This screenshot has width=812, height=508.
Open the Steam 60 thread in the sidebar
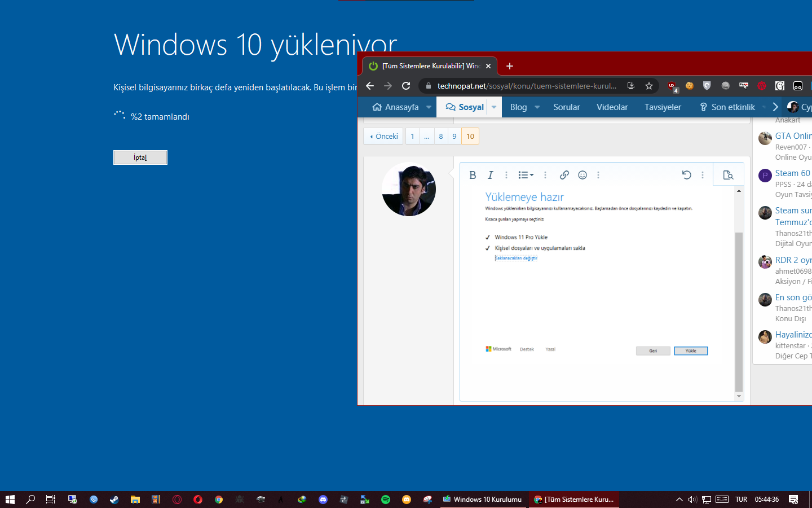[x=793, y=173]
